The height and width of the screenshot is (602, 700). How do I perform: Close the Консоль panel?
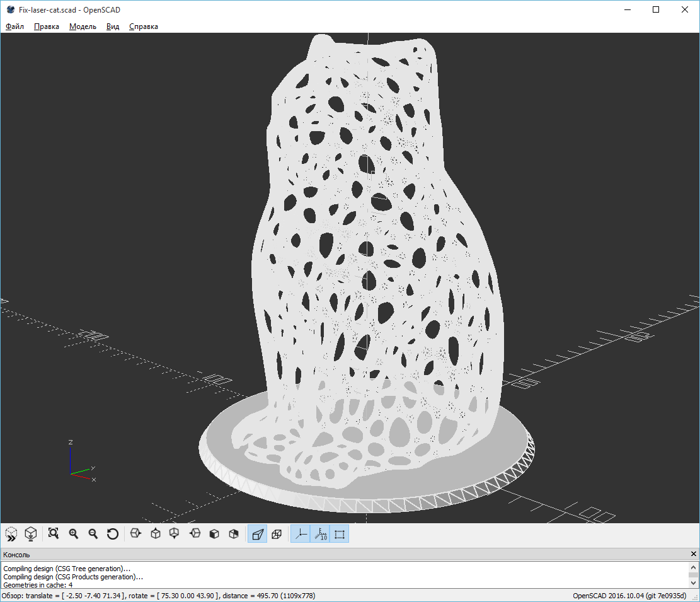point(693,553)
